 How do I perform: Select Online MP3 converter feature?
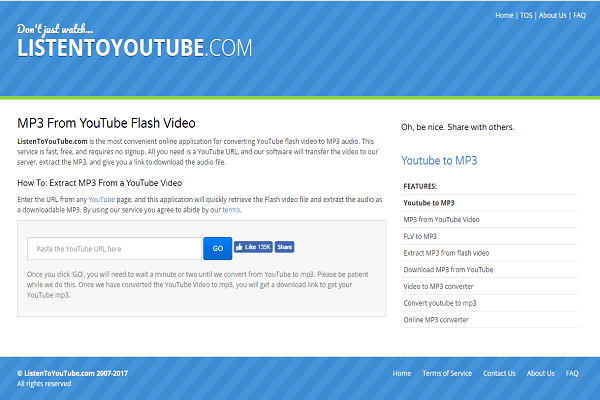[x=436, y=320]
